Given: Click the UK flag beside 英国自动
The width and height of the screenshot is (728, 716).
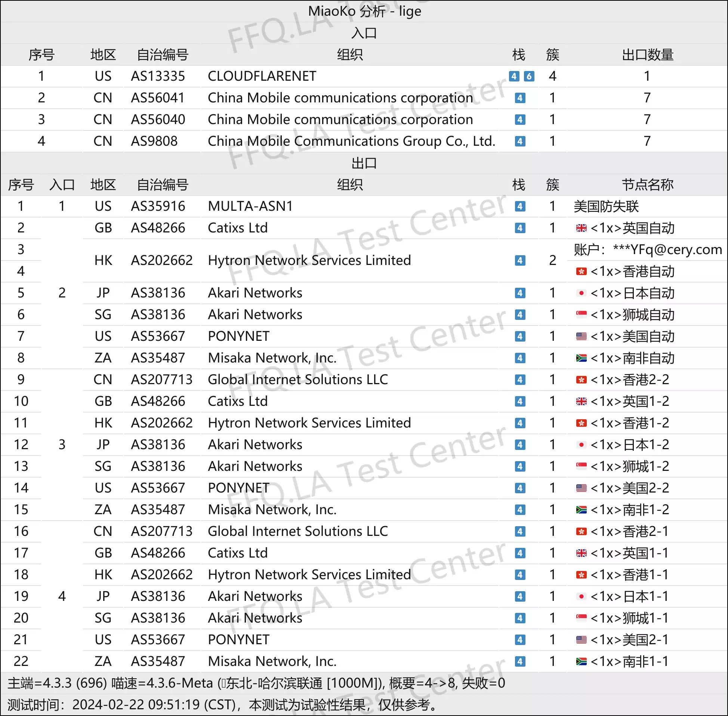Looking at the screenshot, I should pyautogui.click(x=581, y=228).
